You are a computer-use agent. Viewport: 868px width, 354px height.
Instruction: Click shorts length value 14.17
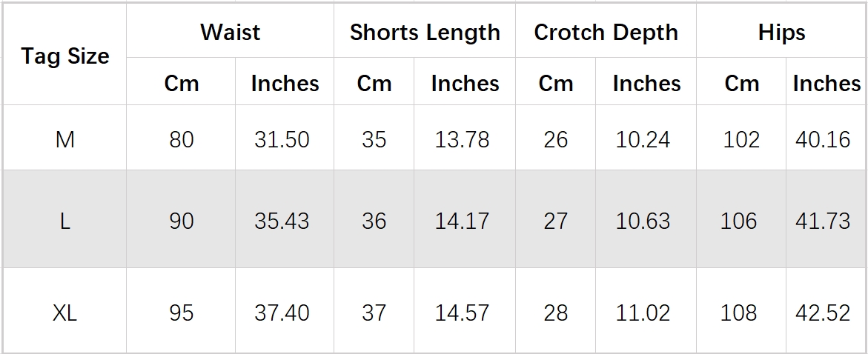point(462,221)
